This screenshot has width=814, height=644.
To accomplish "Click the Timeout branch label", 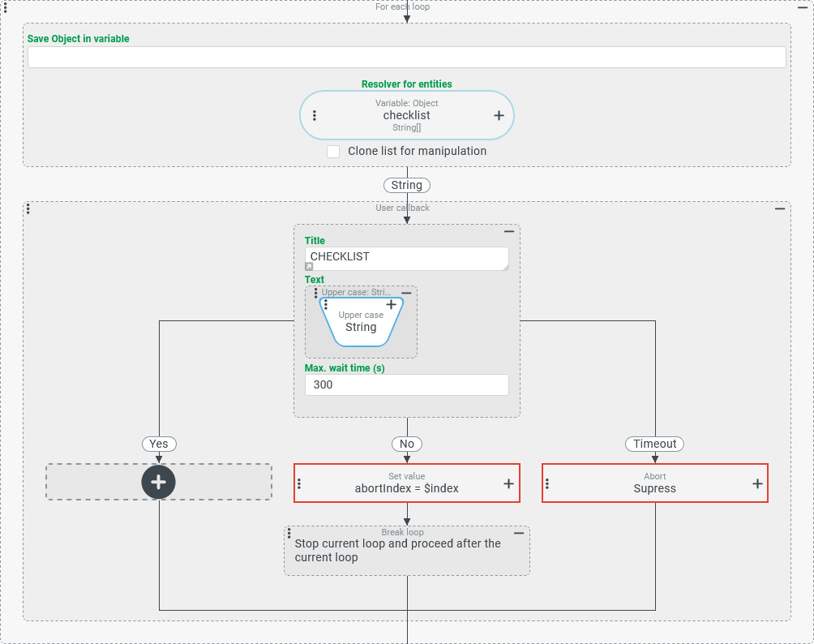I will (654, 444).
